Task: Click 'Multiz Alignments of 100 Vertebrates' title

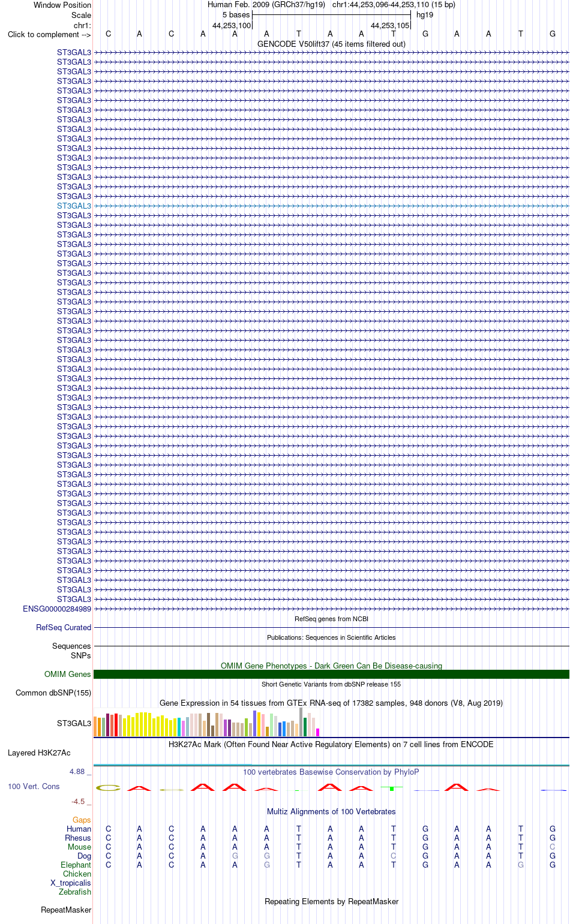Action: (331, 811)
